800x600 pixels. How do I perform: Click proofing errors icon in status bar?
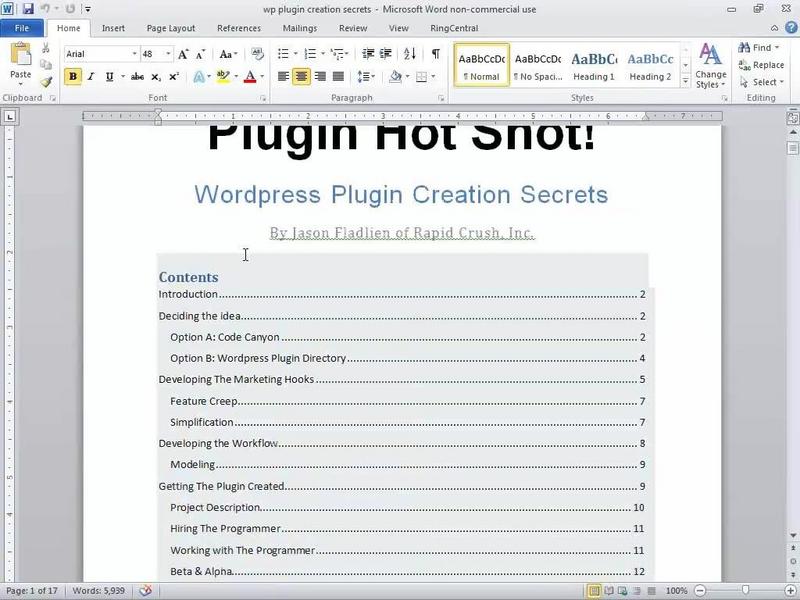click(145, 590)
